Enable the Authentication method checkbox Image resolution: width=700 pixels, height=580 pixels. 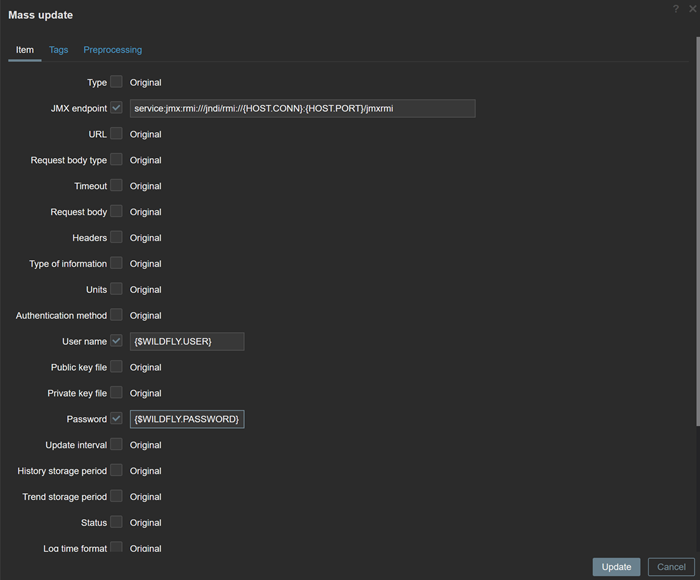(x=116, y=315)
